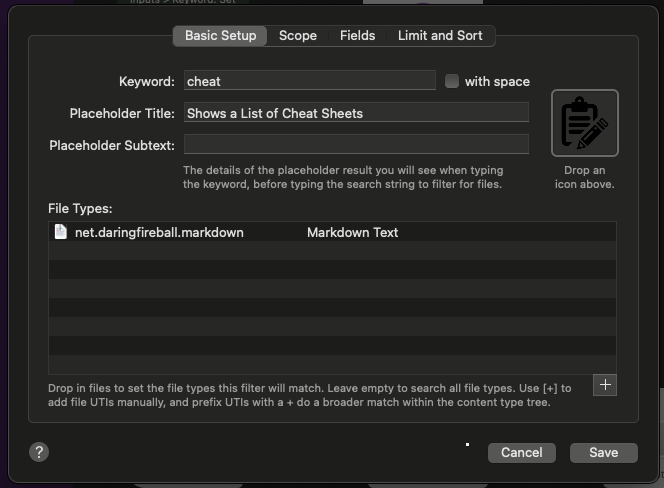Switch to the Scope tab
664x488 pixels.
(297, 36)
